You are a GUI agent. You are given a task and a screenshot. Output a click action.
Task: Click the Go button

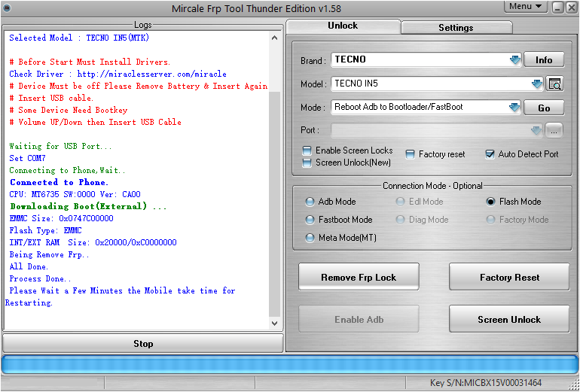click(544, 108)
